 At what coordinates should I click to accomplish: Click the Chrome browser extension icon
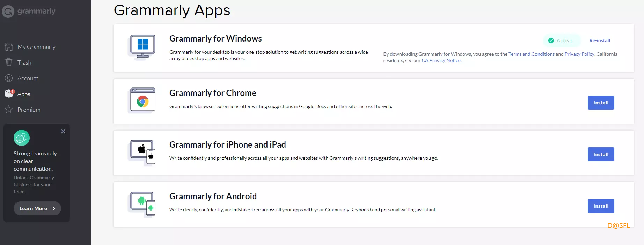pyautogui.click(x=142, y=101)
